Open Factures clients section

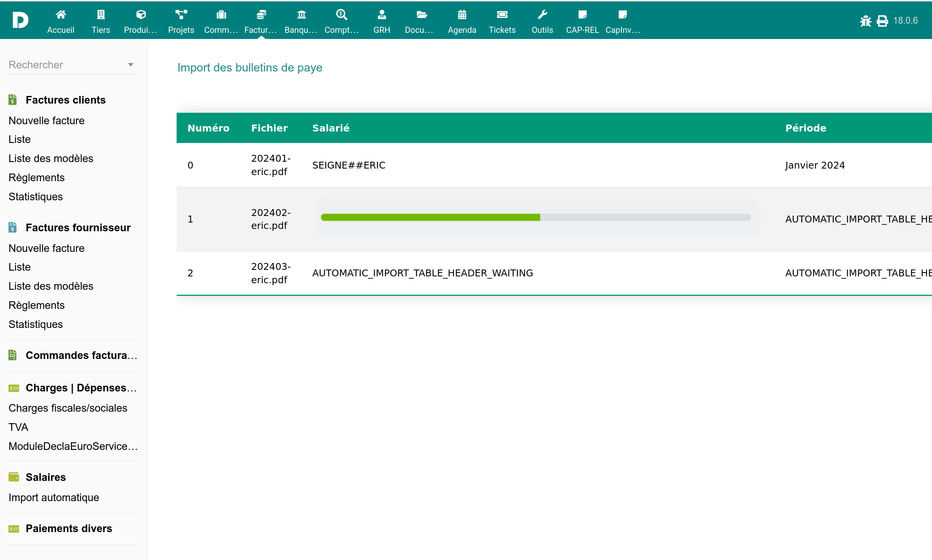(x=66, y=100)
